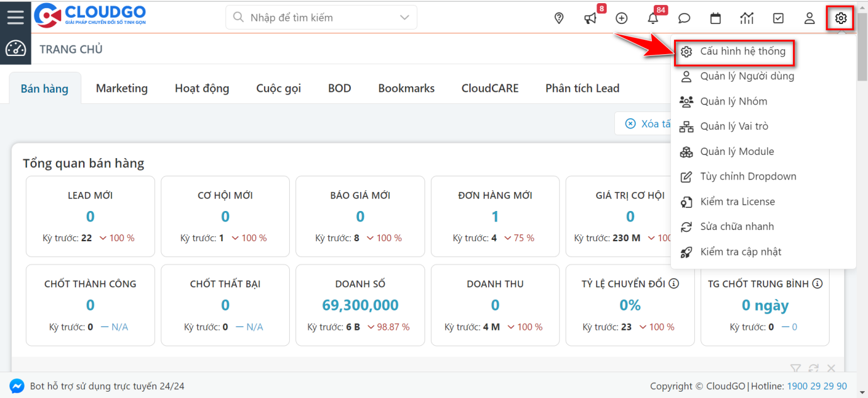868x398 pixels.
Task: Click info icon next to Tỷ lệ chuyển đổi
Action: point(674,284)
